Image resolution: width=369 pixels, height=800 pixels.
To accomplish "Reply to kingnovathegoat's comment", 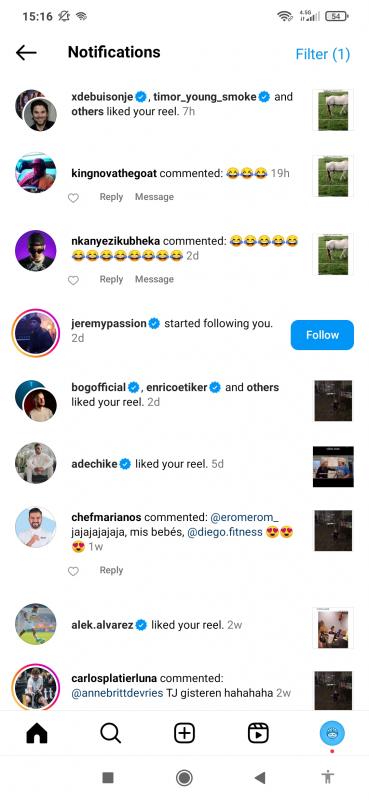I will pos(111,197).
